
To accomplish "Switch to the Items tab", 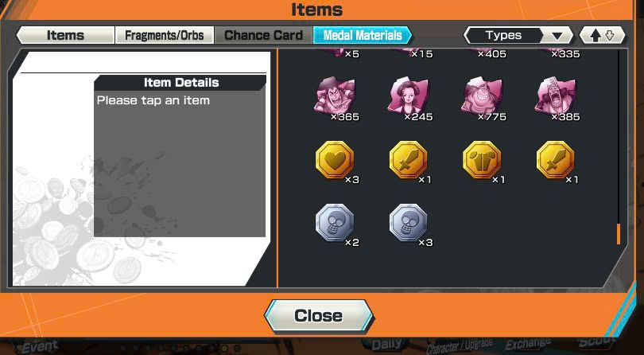I will [65, 35].
